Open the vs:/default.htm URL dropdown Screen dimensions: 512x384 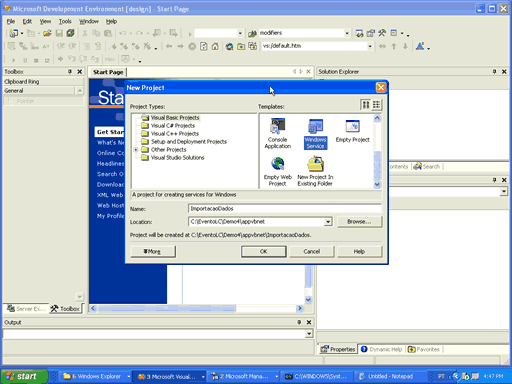click(x=370, y=46)
